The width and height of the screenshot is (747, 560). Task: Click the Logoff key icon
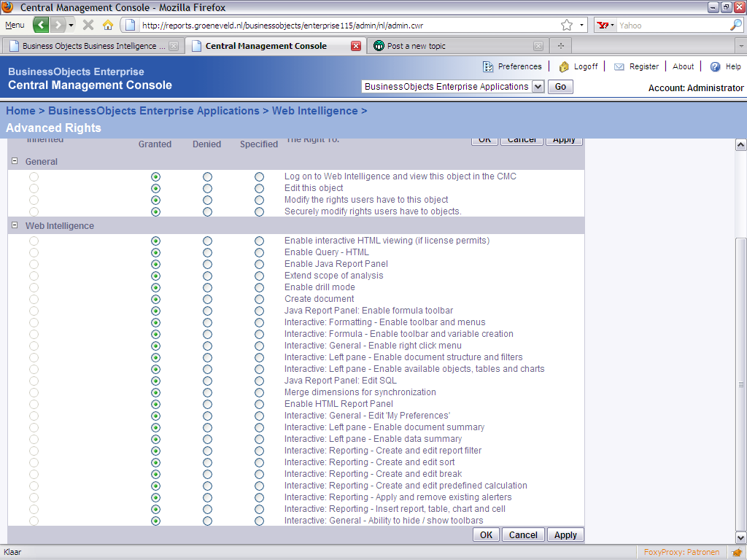[x=564, y=66]
